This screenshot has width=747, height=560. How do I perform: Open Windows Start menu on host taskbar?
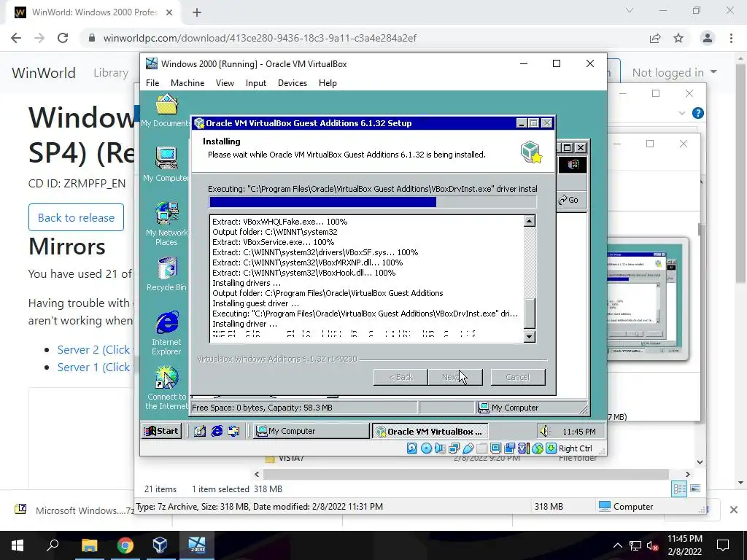tap(18, 545)
